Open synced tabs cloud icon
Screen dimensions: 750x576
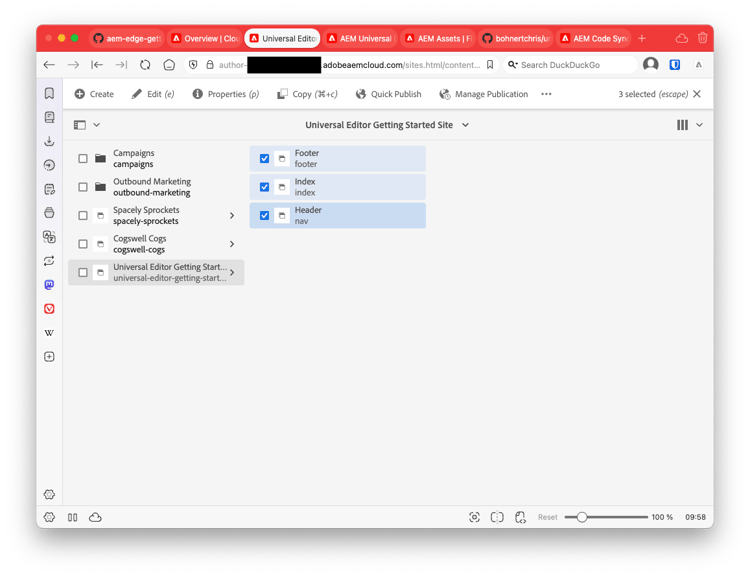pos(682,38)
